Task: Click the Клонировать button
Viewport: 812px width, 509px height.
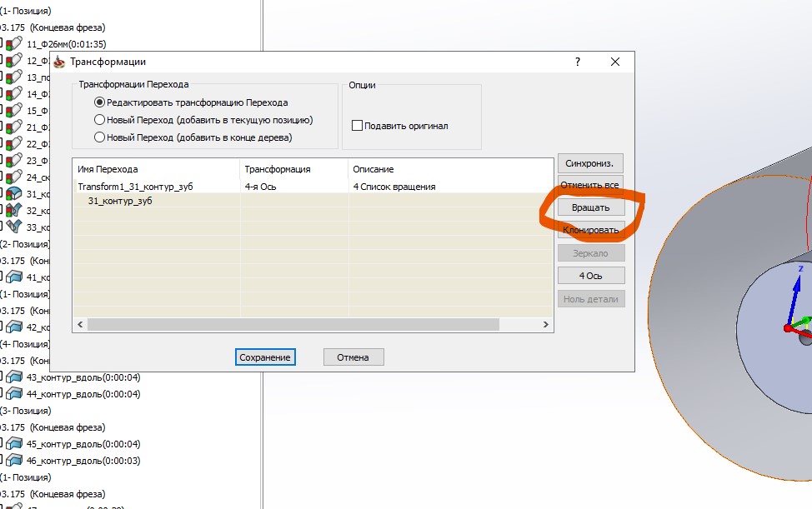Action: (591, 230)
